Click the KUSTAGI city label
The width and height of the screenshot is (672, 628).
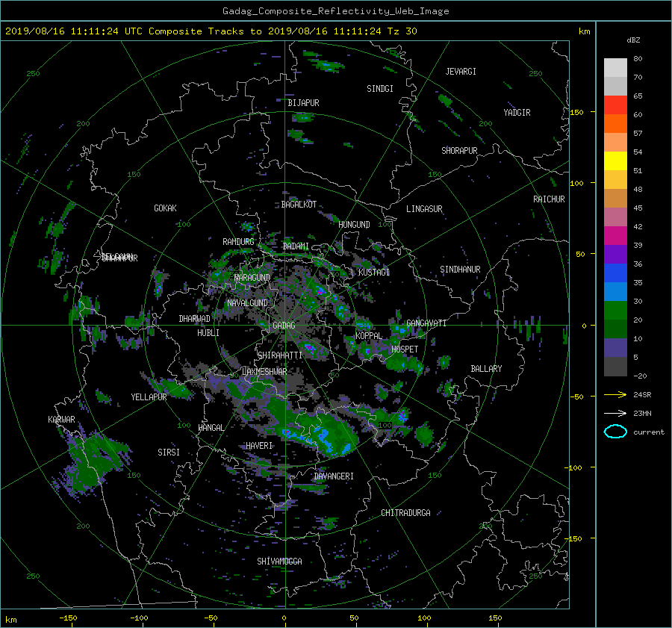coord(374,273)
